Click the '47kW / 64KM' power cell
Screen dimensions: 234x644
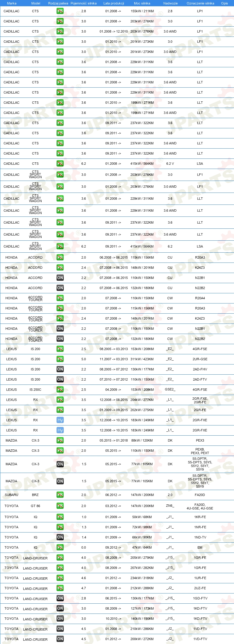pyautogui.click(x=142, y=547)
